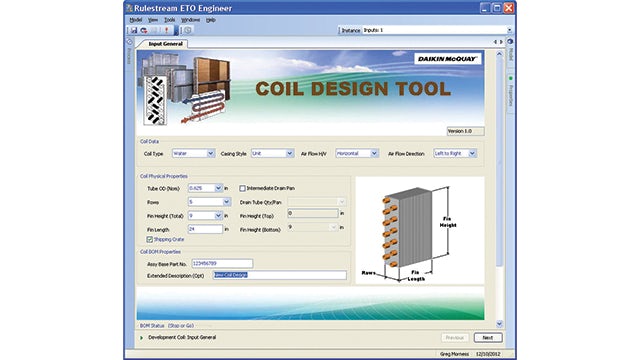This screenshot has width=640, height=360.
Task: Click the 'Coil Physical Properties' group label
Action: tap(164, 176)
